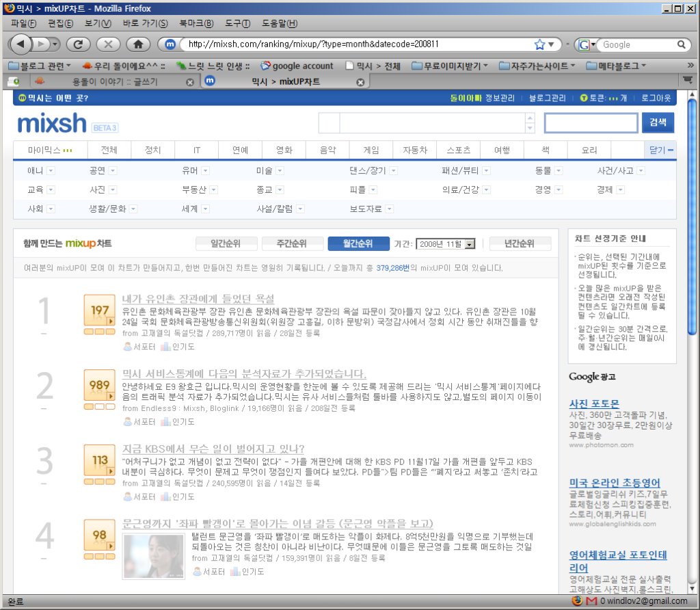
Task: Open the 기간 2008년 11월 dropdown
Action: click(445, 244)
